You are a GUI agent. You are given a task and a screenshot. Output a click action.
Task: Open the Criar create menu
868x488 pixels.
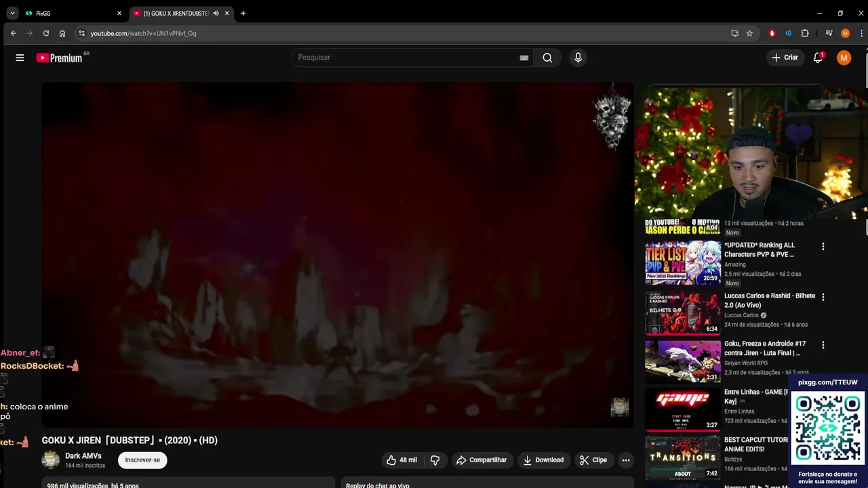(x=785, y=58)
